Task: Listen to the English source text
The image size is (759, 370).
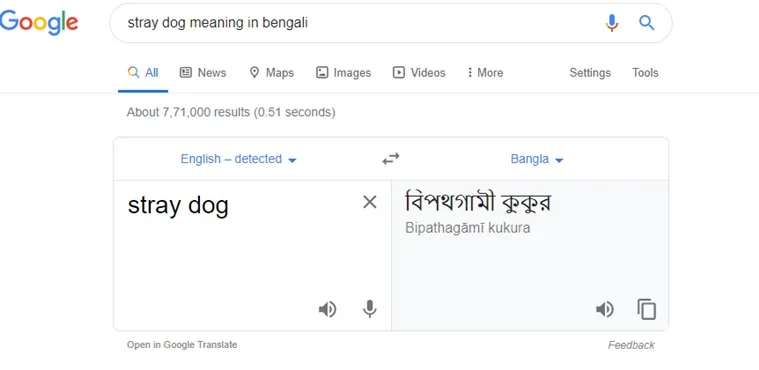Action: click(327, 309)
